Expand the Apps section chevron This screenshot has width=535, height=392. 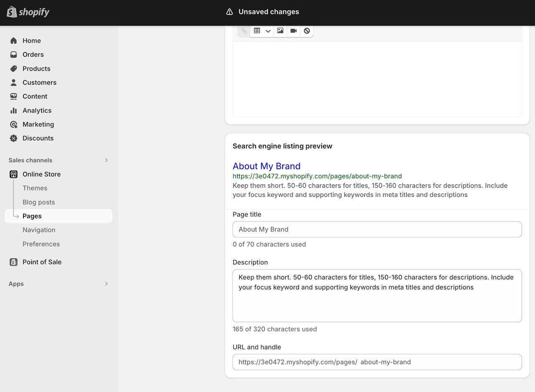(x=106, y=284)
